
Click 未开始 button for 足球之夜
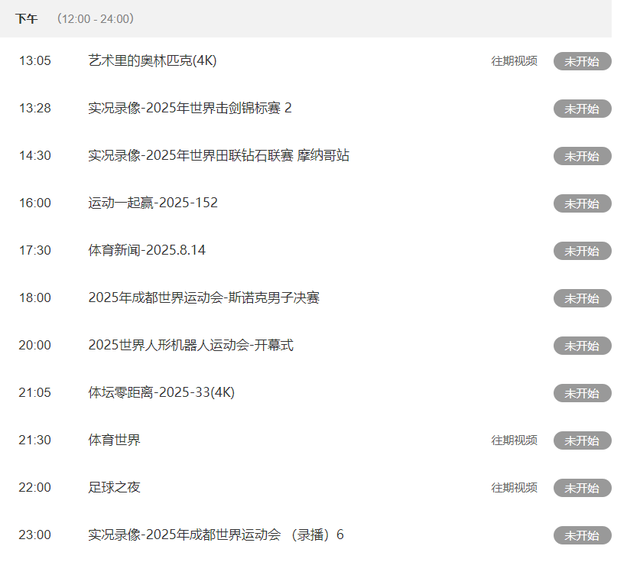582,487
